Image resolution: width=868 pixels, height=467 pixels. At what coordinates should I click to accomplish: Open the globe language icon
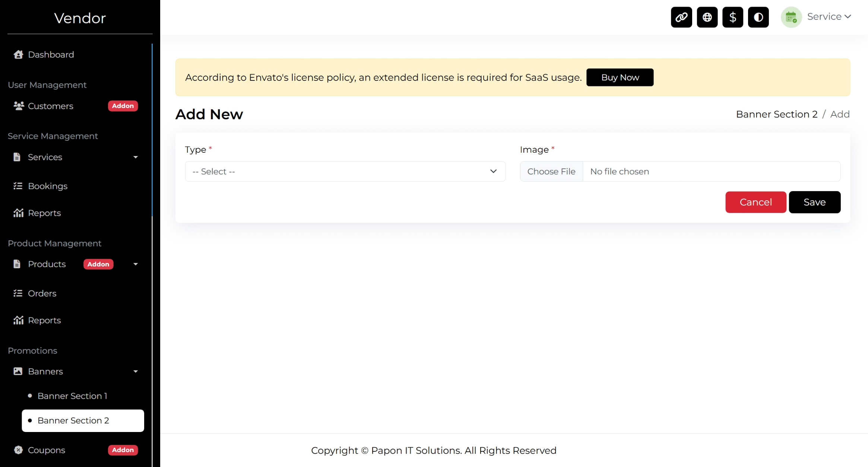click(x=707, y=17)
